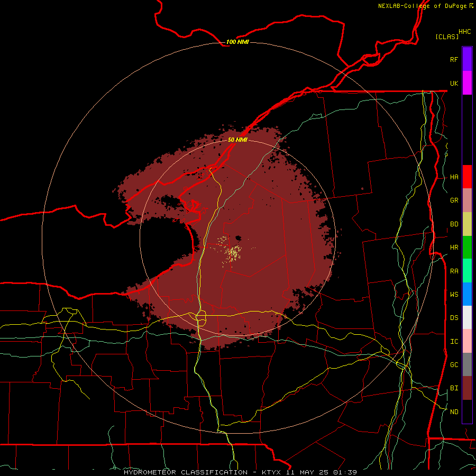Click the RA light green legend swatch

click(467, 271)
